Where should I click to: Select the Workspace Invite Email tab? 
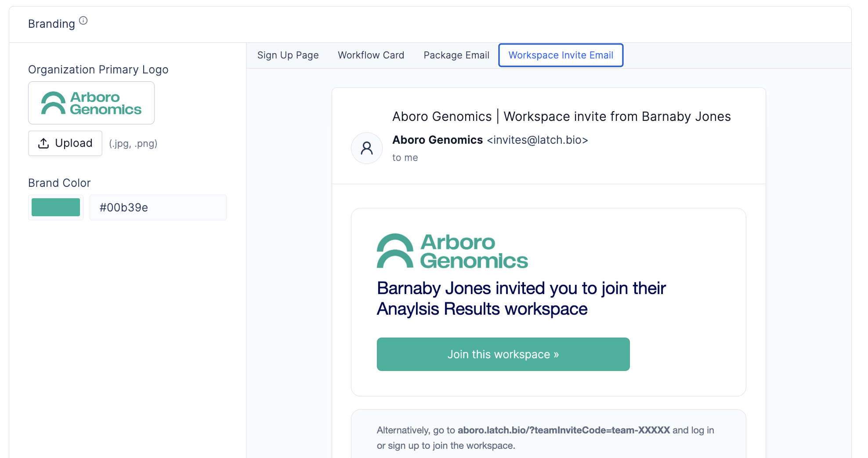point(561,55)
